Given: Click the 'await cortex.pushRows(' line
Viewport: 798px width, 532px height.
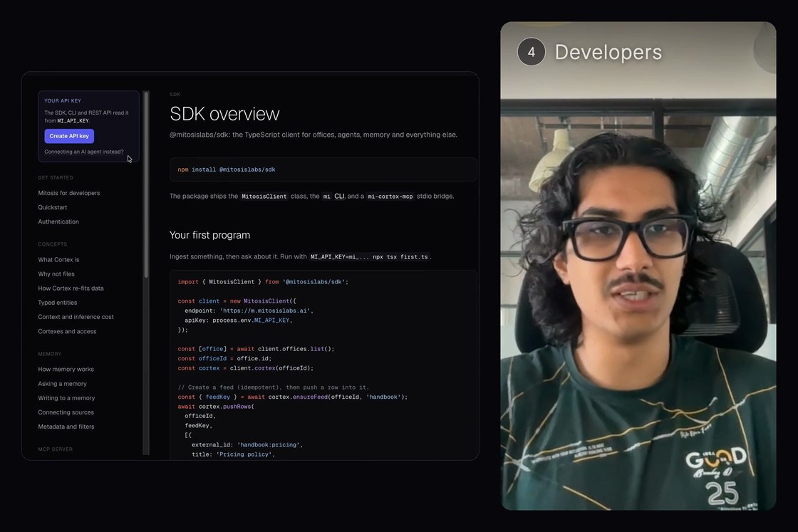Looking at the screenshot, I should point(216,407).
